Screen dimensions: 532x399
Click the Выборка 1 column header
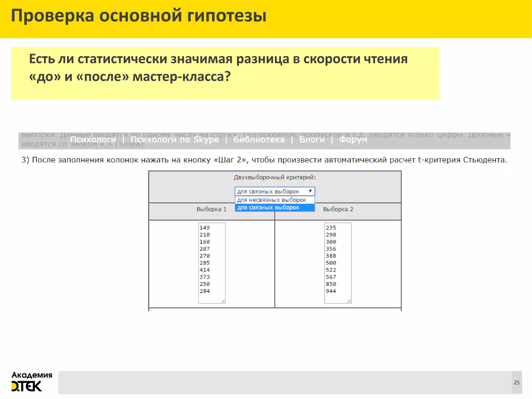(211, 209)
